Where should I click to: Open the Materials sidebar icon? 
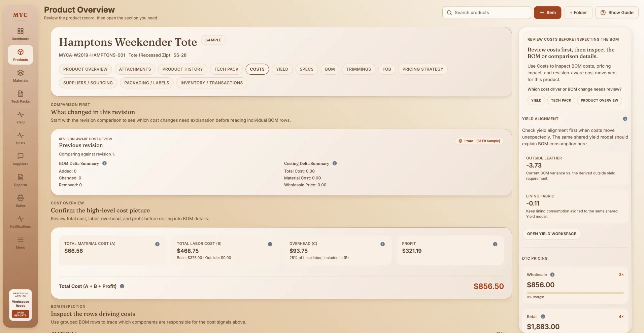(21, 76)
